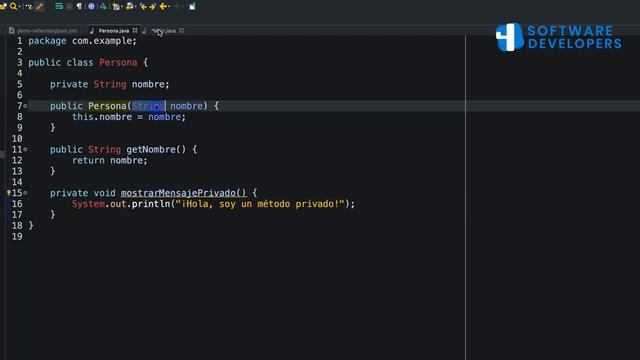Click the selected String type in constructor
The width and height of the screenshot is (640, 360).
149,106
